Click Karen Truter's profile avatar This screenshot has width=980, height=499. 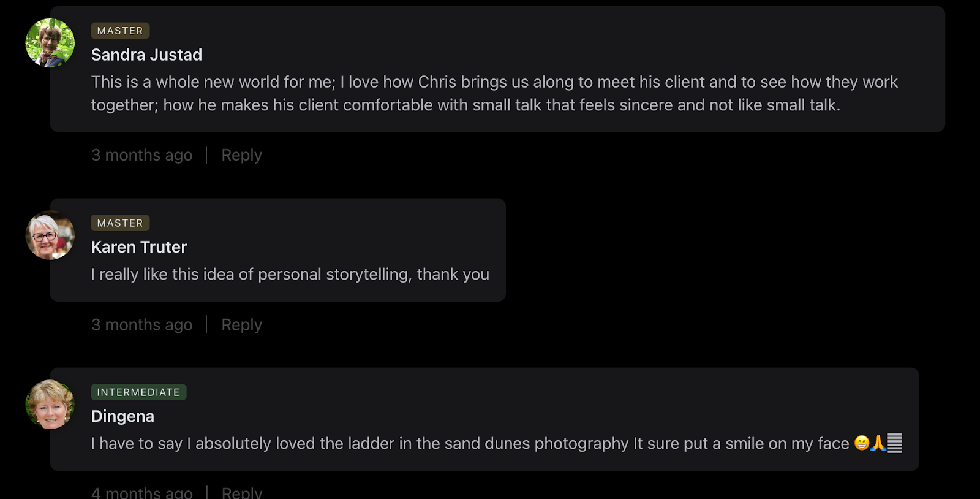(50, 235)
